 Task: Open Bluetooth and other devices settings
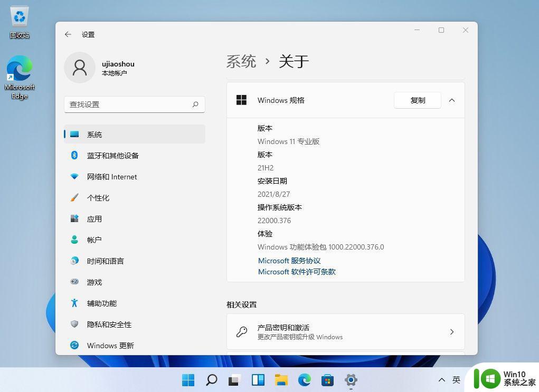pyautogui.click(x=112, y=156)
